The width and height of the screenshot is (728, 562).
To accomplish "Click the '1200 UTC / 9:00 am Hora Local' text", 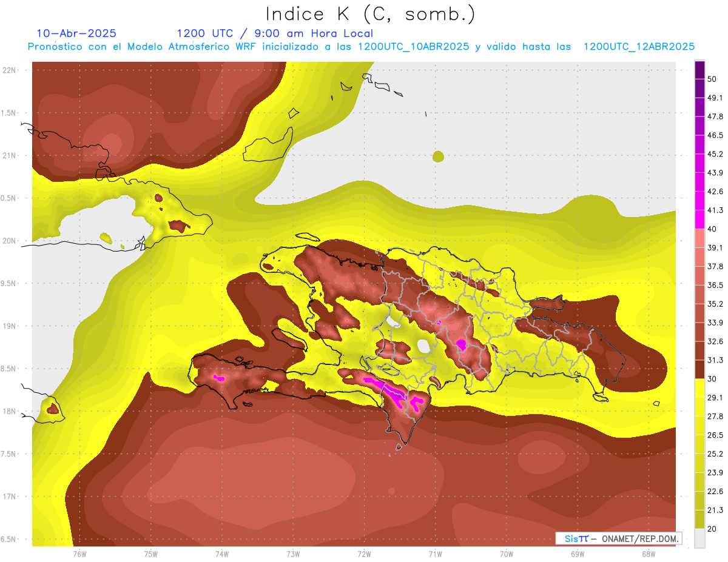I will [x=275, y=33].
